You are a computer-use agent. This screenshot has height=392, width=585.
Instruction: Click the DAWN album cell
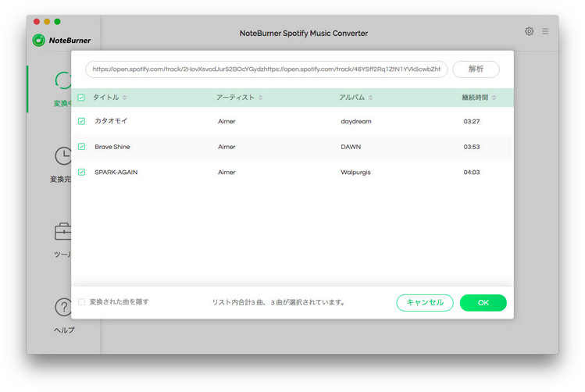pos(351,147)
